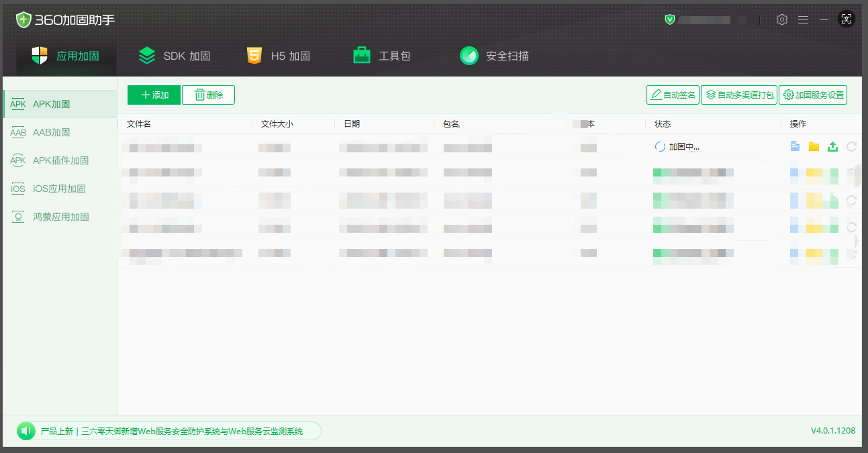Screen dimensions: 868x453
Task: Open 自动多渠道打包 configuration
Action: pos(738,95)
